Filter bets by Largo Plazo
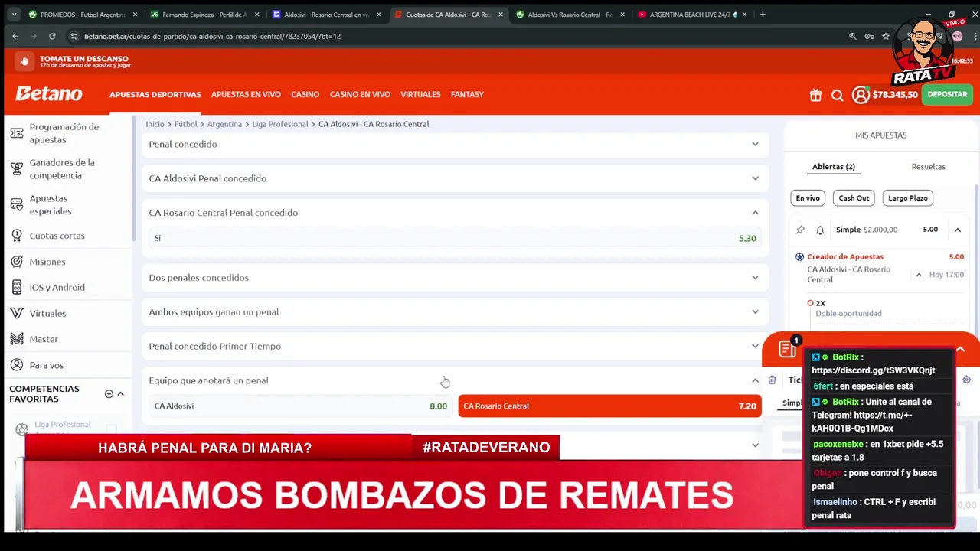 pyautogui.click(x=908, y=198)
